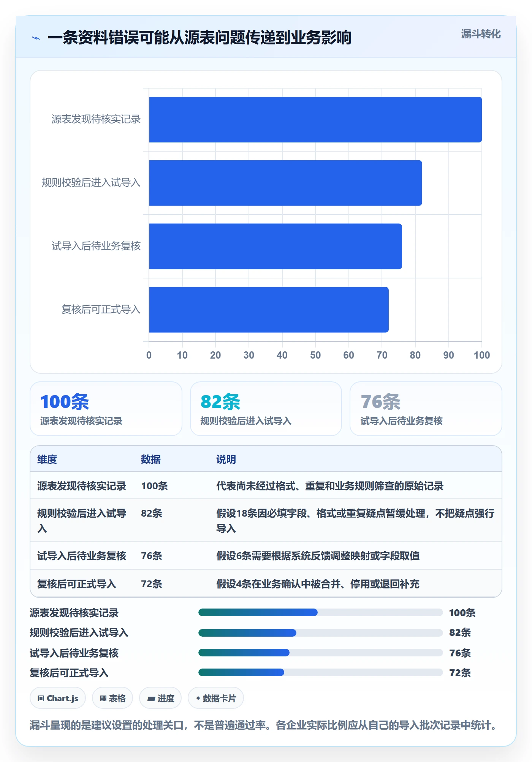Click the 进度 tag chip
Screen dimensions: 532x762
tap(160, 698)
